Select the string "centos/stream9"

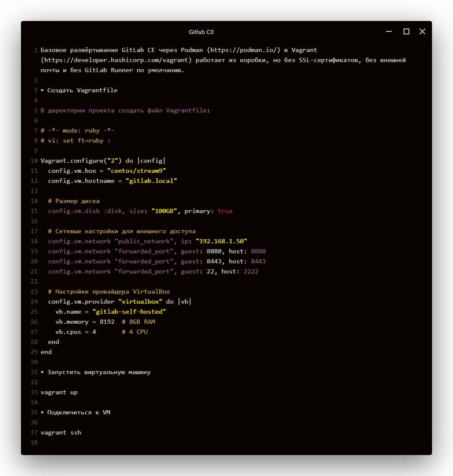coord(136,171)
